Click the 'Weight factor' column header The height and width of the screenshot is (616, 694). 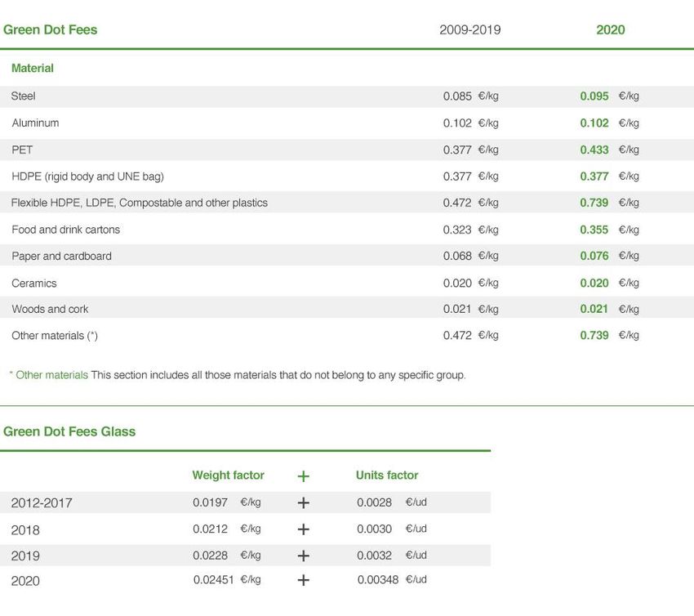coord(228,475)
